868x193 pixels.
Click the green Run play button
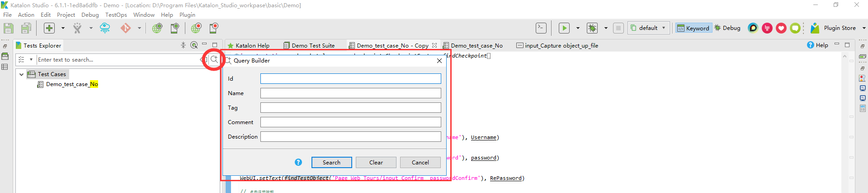click(x=564, y=28)
